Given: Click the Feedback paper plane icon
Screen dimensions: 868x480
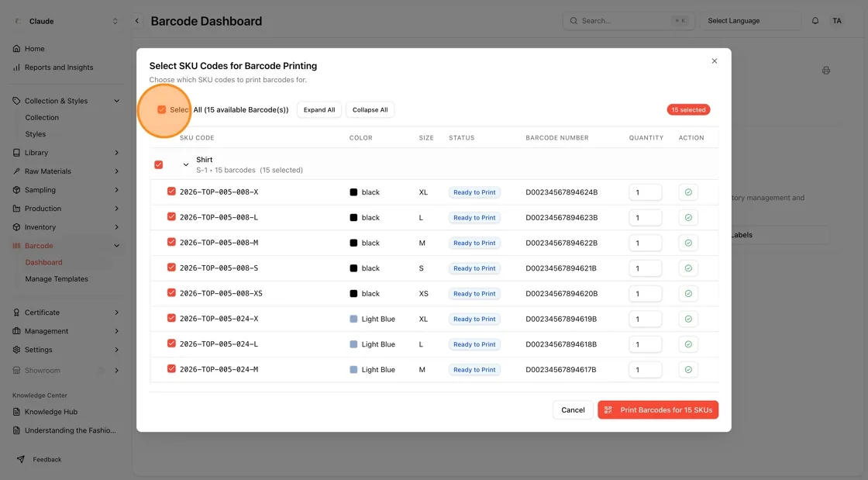Looking at the screenshot, I should (20, 460).
